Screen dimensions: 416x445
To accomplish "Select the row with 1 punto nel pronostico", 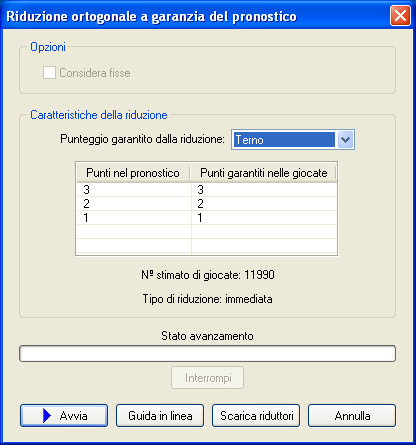I will pyautogui.click(x=207, y=218).
